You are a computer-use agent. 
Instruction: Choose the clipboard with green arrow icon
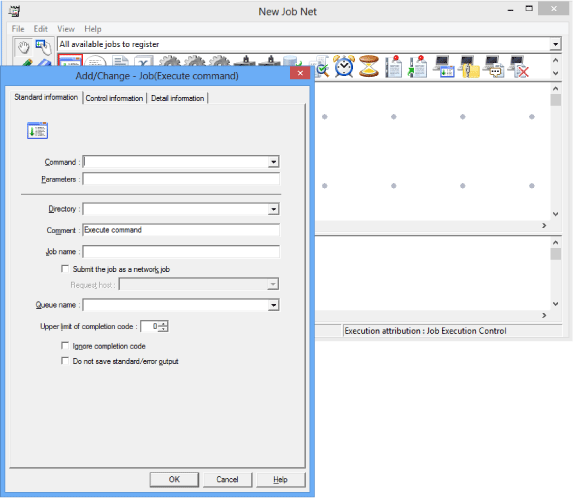[x=418, y=66]
